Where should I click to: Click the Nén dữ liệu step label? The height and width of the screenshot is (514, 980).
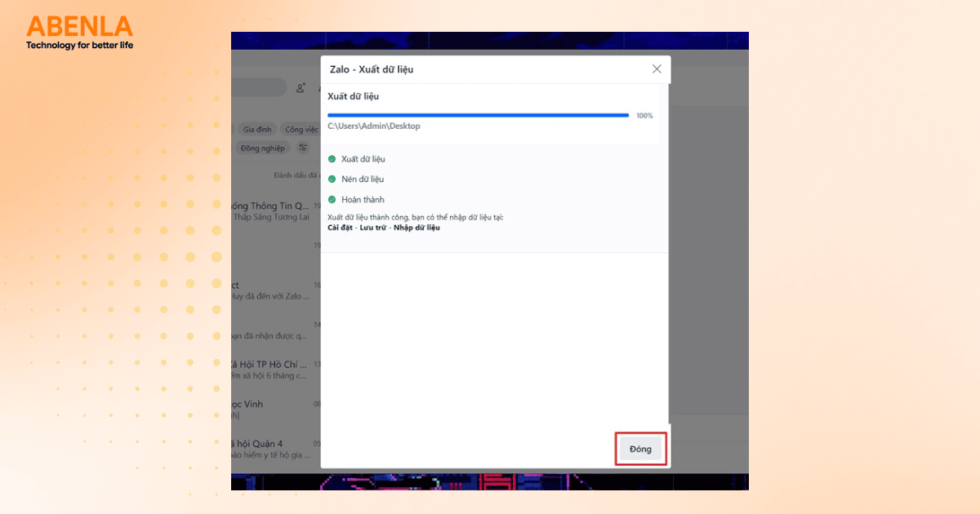click(x=363, y=179)
